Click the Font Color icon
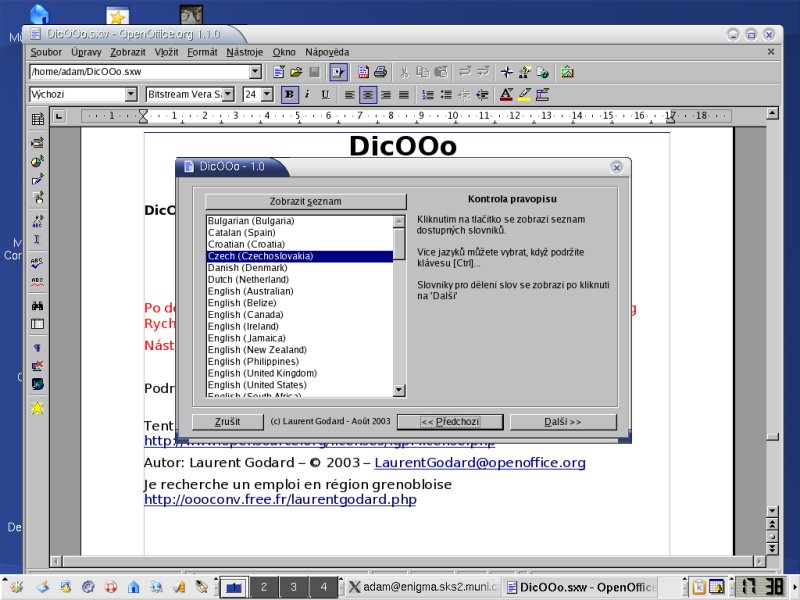800x600 pixels. (506, 94)
